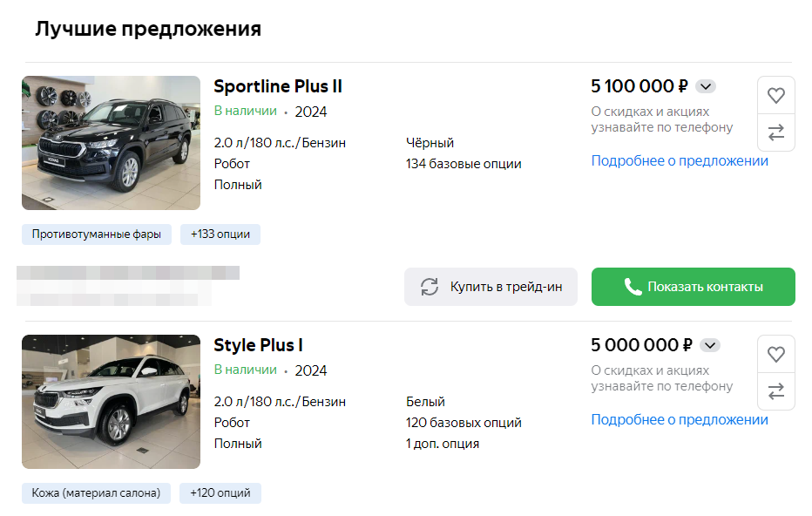Viewport: 812px width, 516px height.
Task: Add the Style Plus I to favorites
Action: (776, 354)
